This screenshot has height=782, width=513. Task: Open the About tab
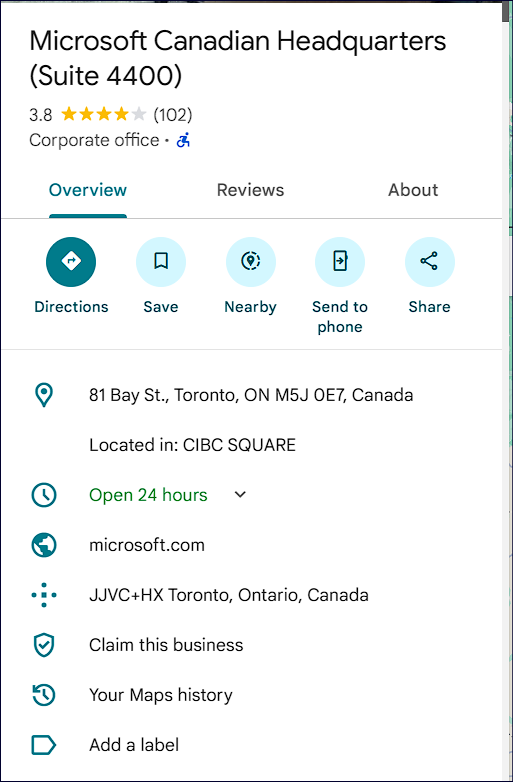click(x=413, y=190)
